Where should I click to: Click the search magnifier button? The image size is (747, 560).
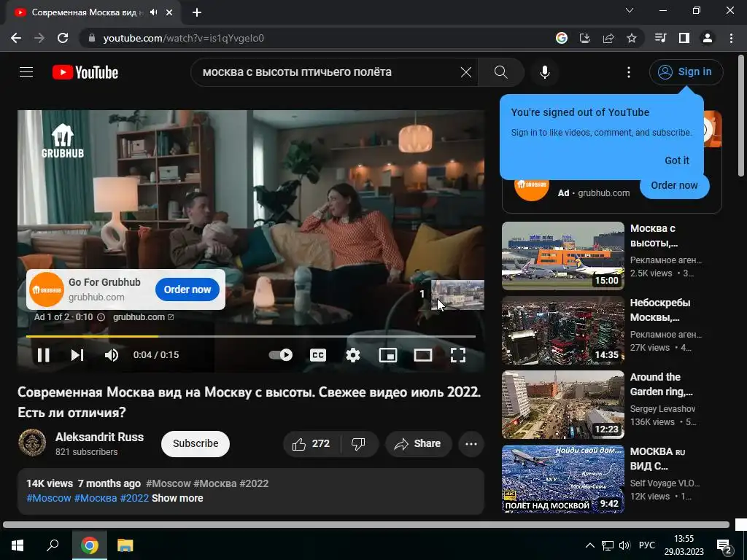[500, 72]
